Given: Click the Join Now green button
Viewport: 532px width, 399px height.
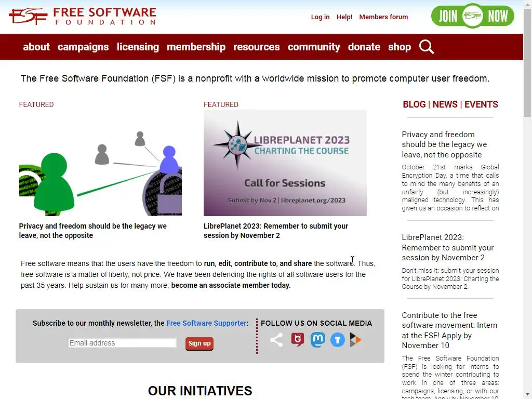Looking at the screenshot, I should pyautogui.click(x=473, y=16).
